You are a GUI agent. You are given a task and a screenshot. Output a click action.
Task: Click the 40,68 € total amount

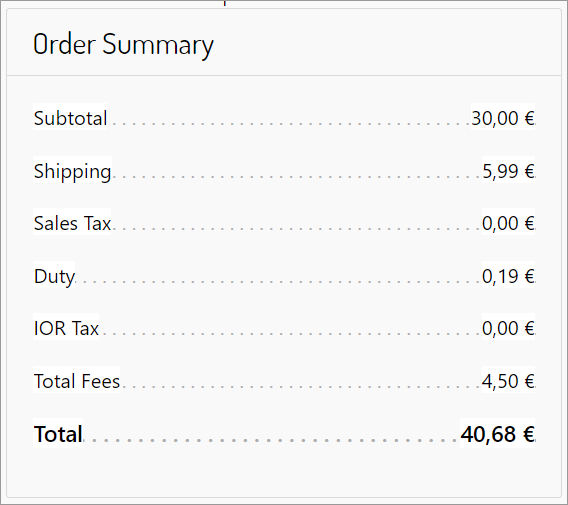coord(497,434)
